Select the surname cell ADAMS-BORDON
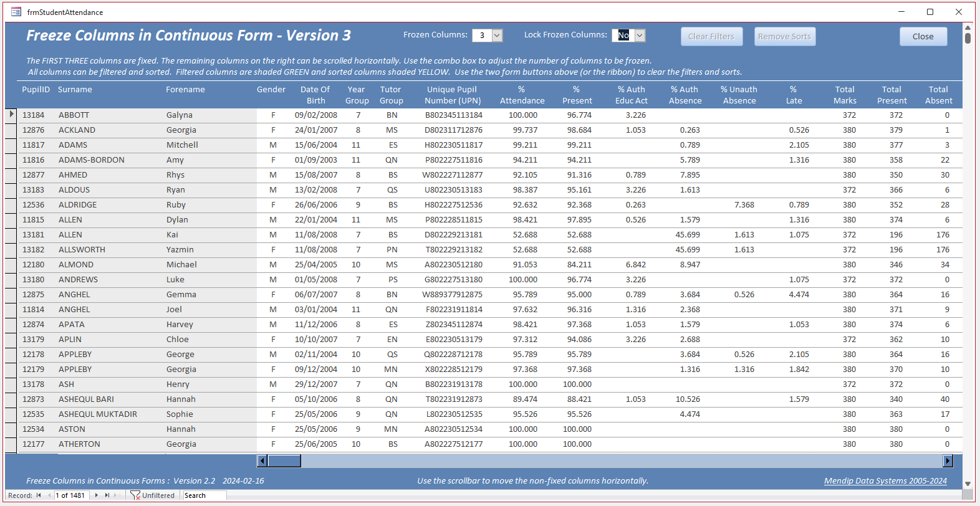980x506 pixels. pos(92,160)
